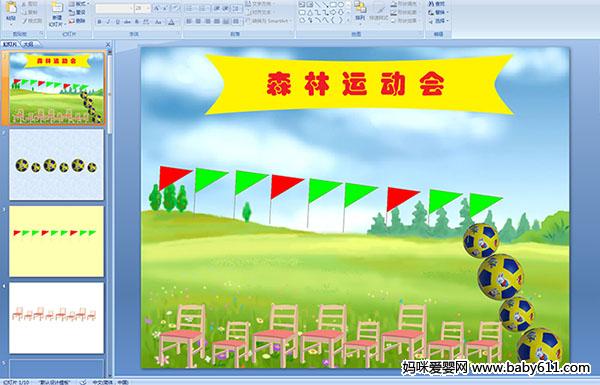Click the Increase Indent icon
The image size is (600, 385).
pos(226,8)
